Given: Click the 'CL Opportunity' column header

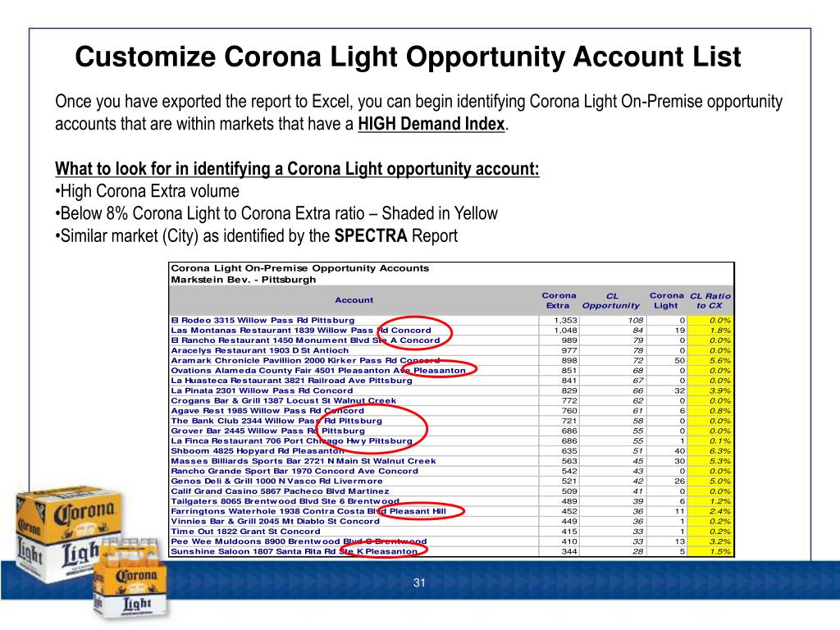Looking at the screenshot, I should [x=610, y=300].
